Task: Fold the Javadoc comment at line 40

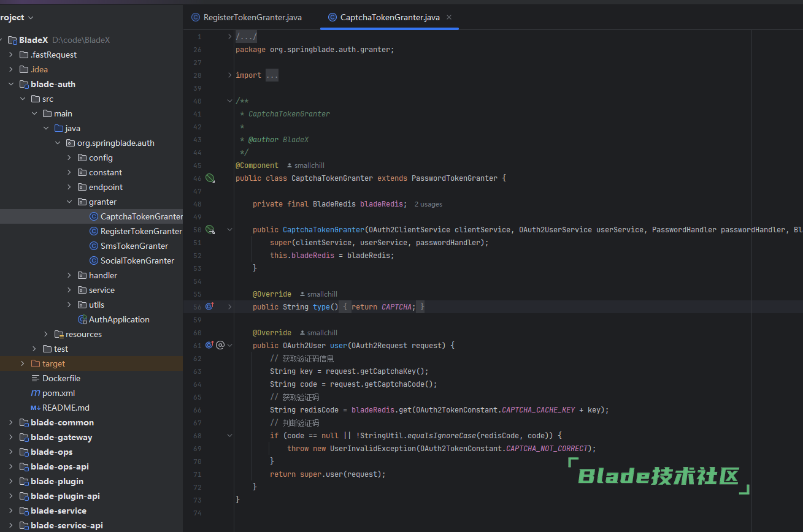Action: [x=230, y=101]
